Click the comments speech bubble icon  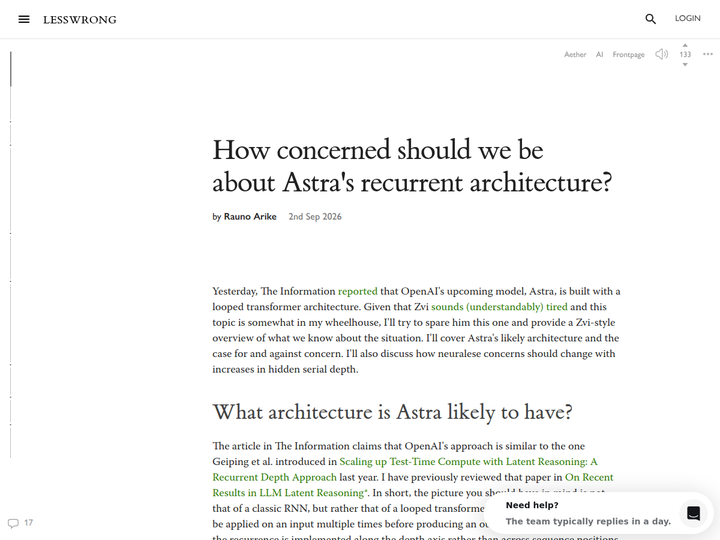click(x=13, y=523)
